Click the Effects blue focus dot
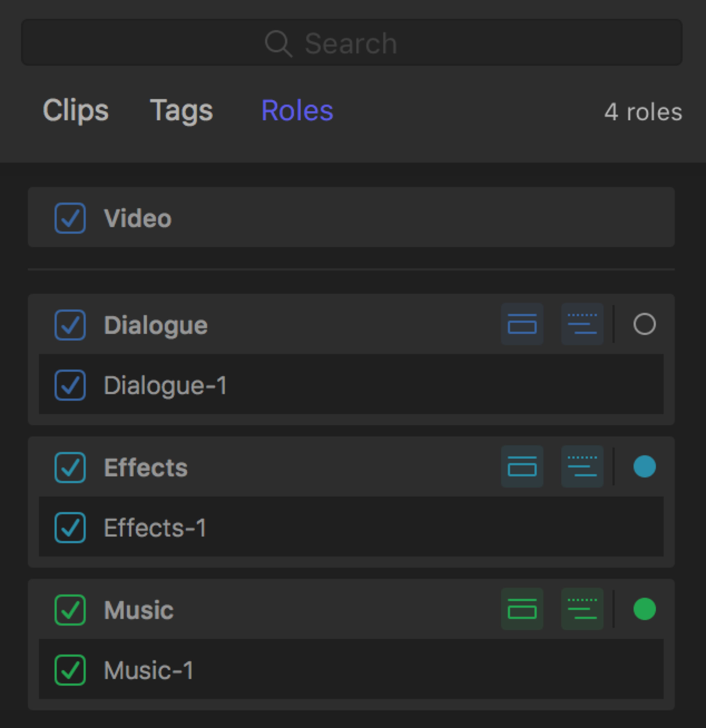This screenshot has height=728, width=706. [644, 467]
